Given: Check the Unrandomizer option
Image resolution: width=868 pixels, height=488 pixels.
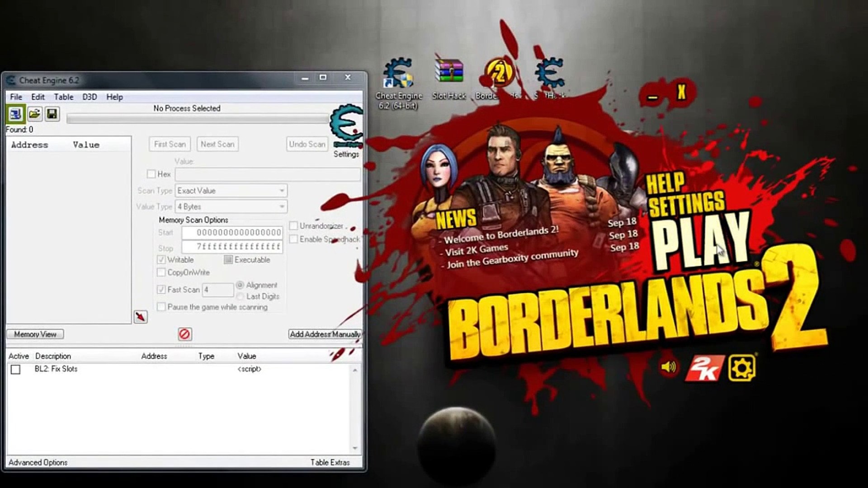Looking at the screenshot, I should pyautogui.click(x=294, y=225).
